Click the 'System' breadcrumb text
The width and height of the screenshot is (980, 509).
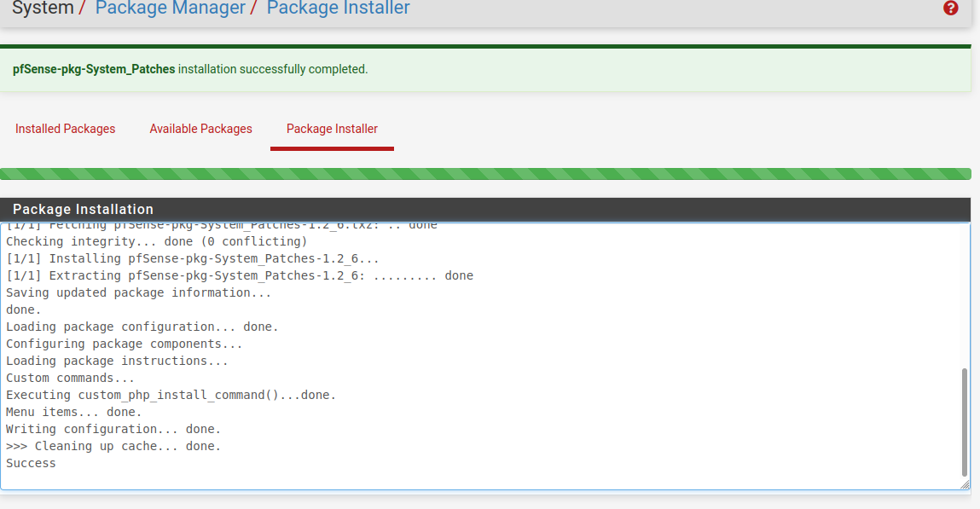[43, 9]
